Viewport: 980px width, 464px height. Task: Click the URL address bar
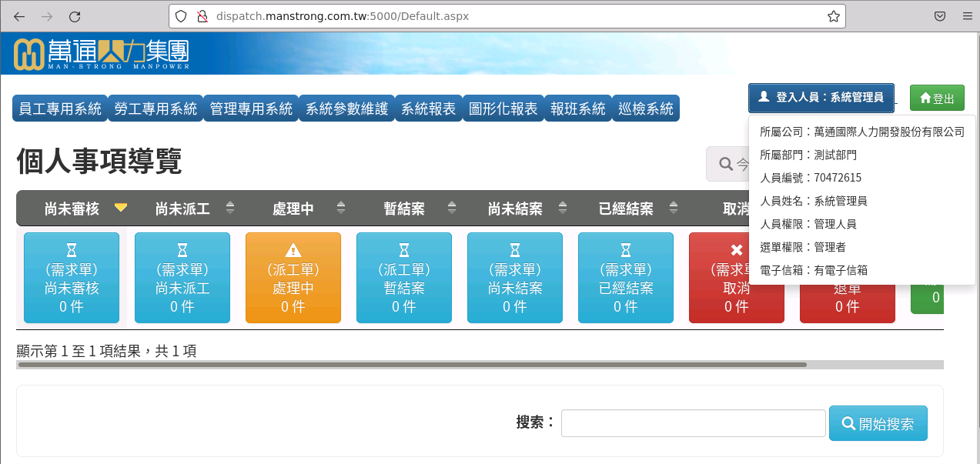[507, 16]
